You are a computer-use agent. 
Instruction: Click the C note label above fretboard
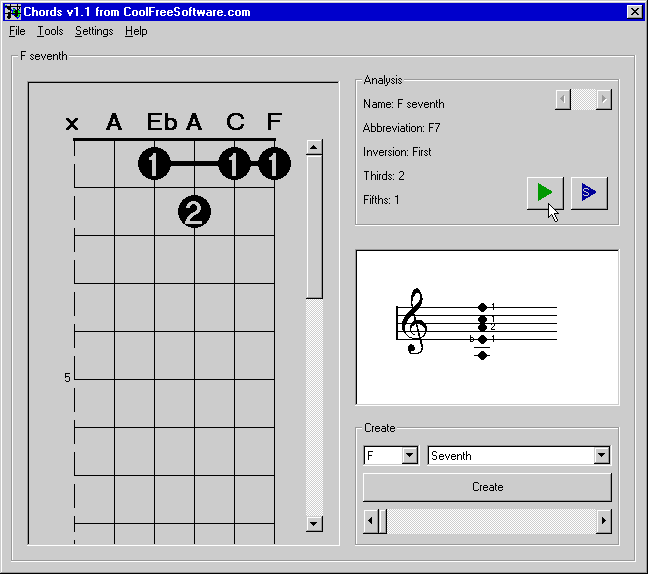point(235,121)
